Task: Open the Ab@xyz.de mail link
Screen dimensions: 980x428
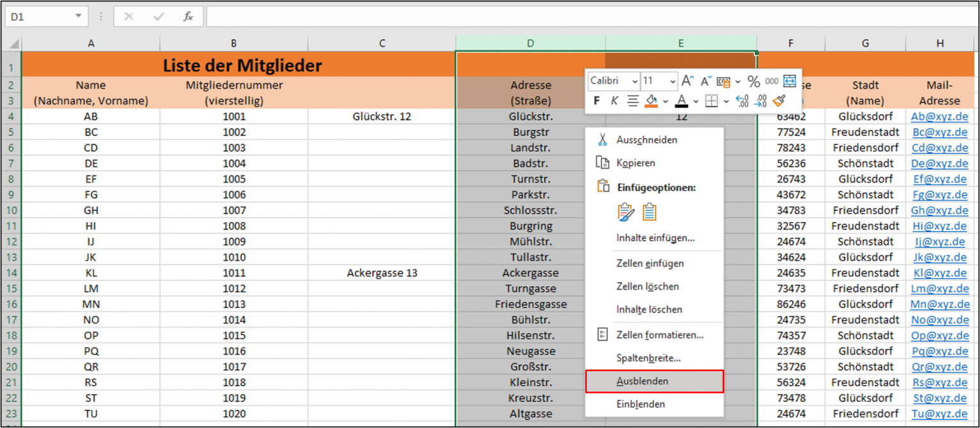Action: coord(940,116)
